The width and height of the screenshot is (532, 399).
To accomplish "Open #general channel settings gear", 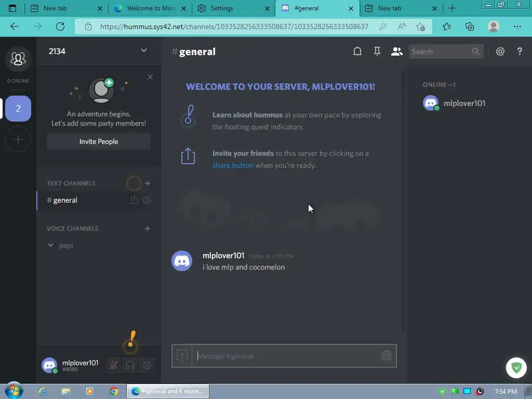I will pyautogui.click(x=147, y=200).
